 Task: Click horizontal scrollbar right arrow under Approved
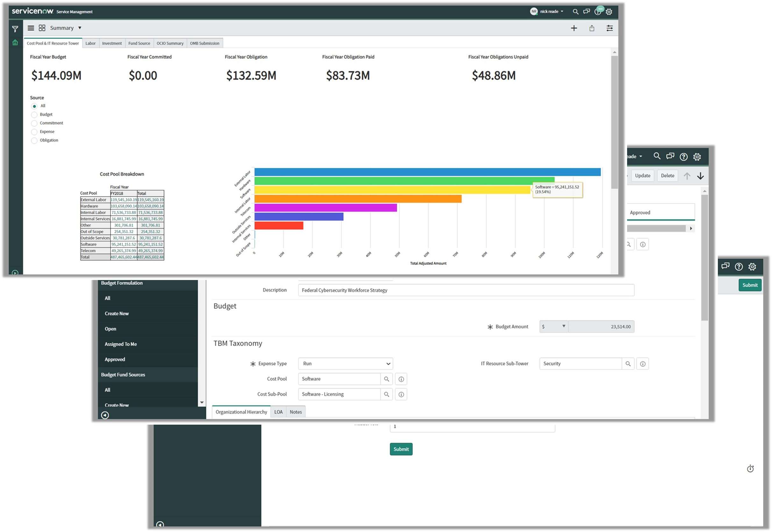pyautogui.click(x=691, y=229)
